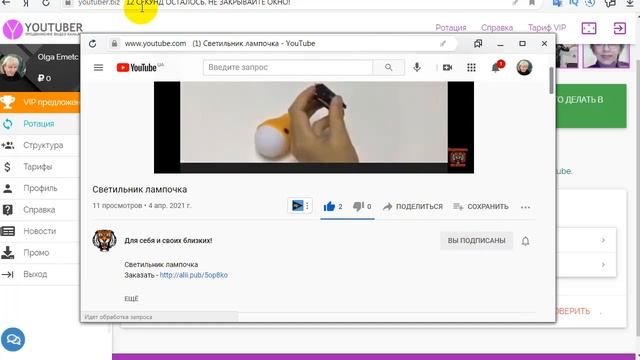Viewport: 640px width, 360px height.
Task: Open the main browser downloads icon
Action: coord(631,3)
